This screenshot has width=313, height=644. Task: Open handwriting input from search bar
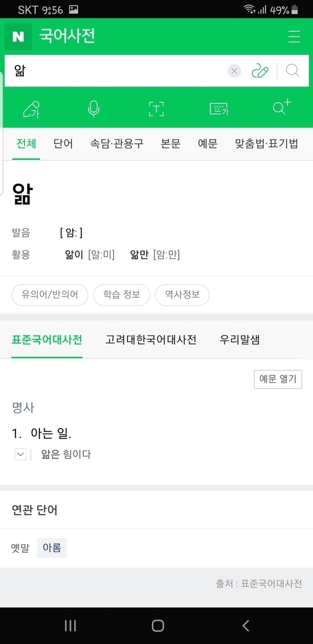tap(260, 71)
